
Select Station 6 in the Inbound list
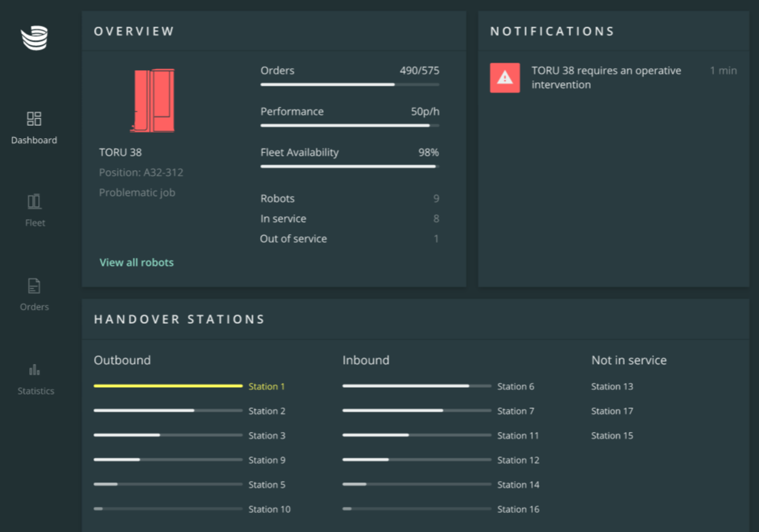[515, 386]
